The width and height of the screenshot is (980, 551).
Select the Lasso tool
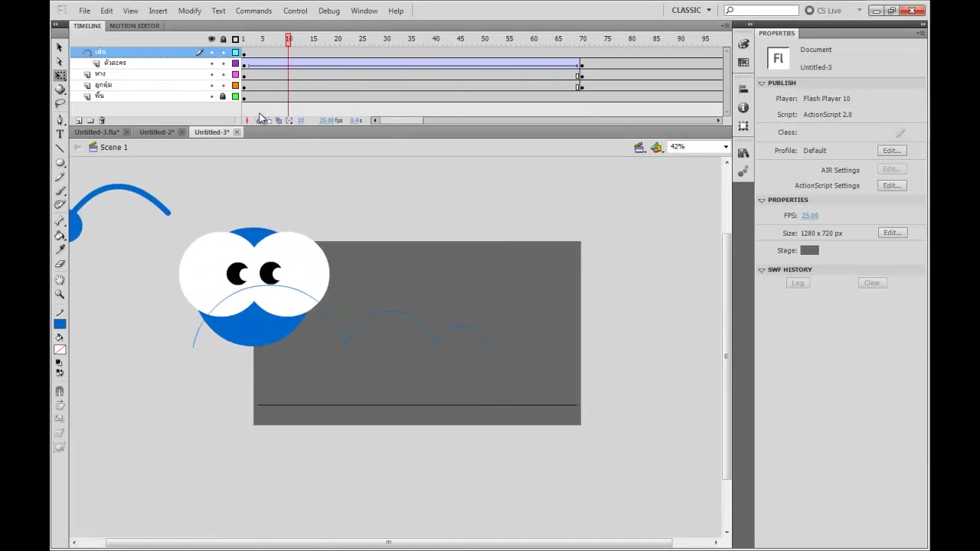click(x=60, y=103)
